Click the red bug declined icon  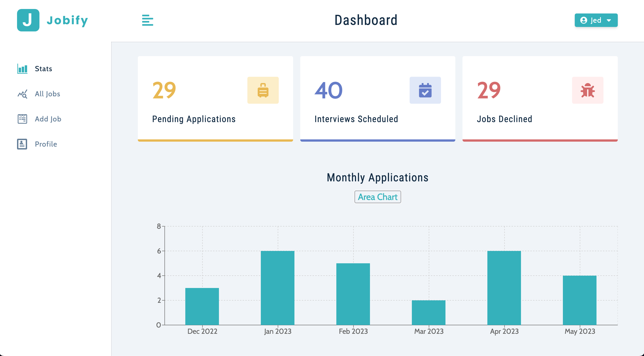588,90
